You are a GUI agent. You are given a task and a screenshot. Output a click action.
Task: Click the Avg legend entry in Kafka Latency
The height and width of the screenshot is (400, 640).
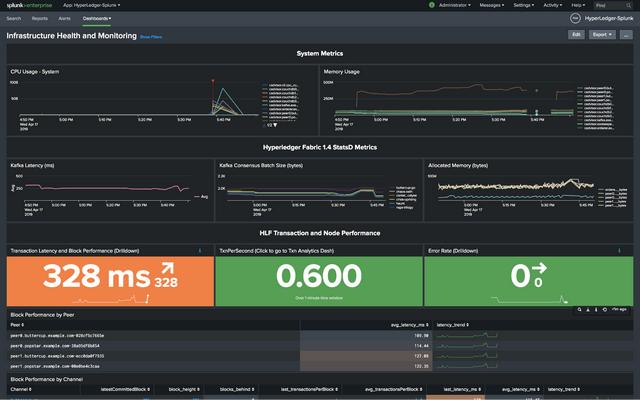click(201, 197)
